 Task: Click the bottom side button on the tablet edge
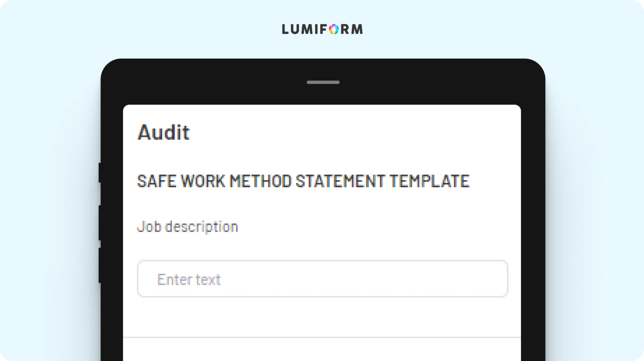(x=100, y=265)
